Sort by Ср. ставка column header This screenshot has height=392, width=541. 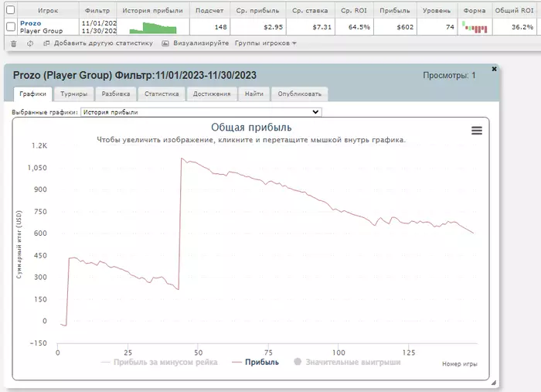coord(310,10)
